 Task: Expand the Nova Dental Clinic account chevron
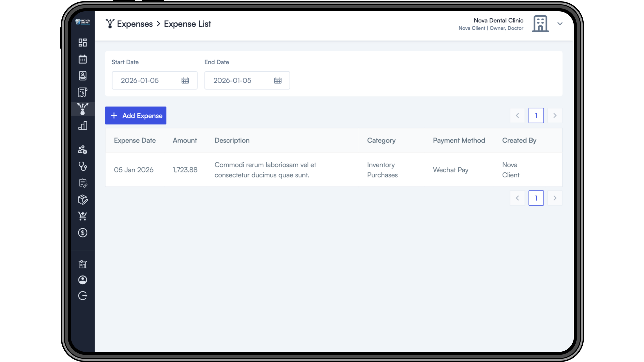click(x=560, y=24)
